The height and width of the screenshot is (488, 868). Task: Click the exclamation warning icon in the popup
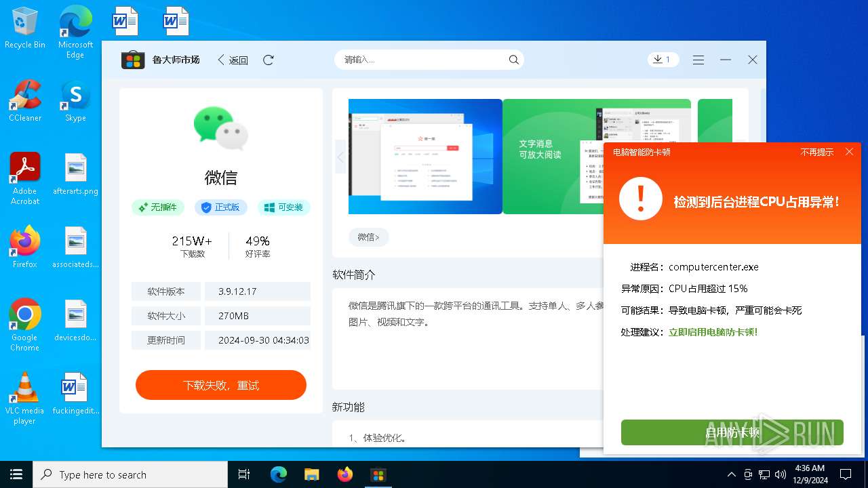click(x=641, y=199)
